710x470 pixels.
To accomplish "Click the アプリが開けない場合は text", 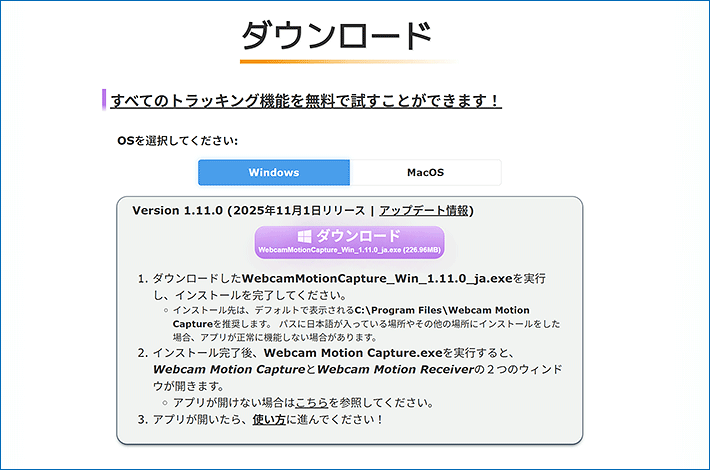I will [234, 403].
